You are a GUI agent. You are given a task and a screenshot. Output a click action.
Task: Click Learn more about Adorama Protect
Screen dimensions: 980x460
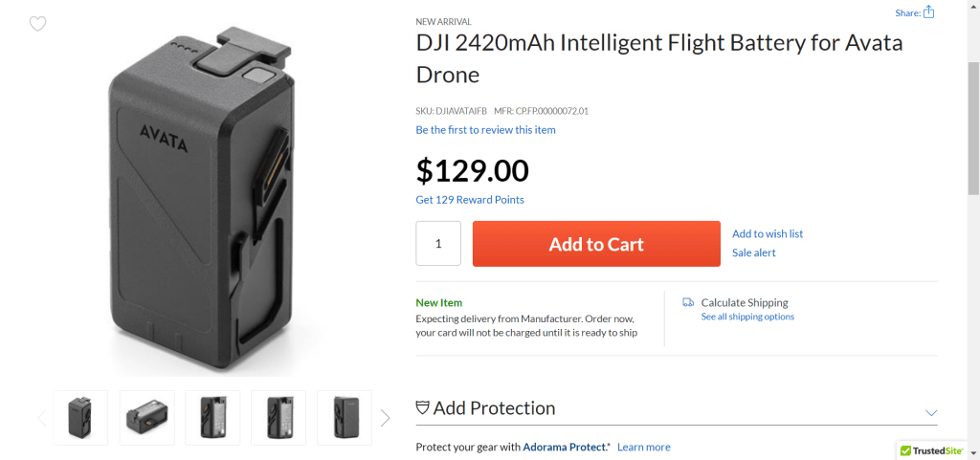pos(644,447)
